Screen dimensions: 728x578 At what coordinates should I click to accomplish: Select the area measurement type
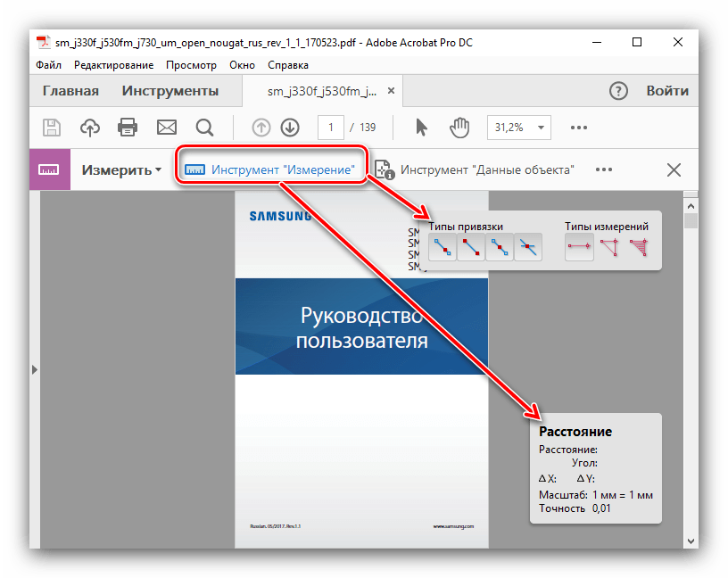pos(638,247)
